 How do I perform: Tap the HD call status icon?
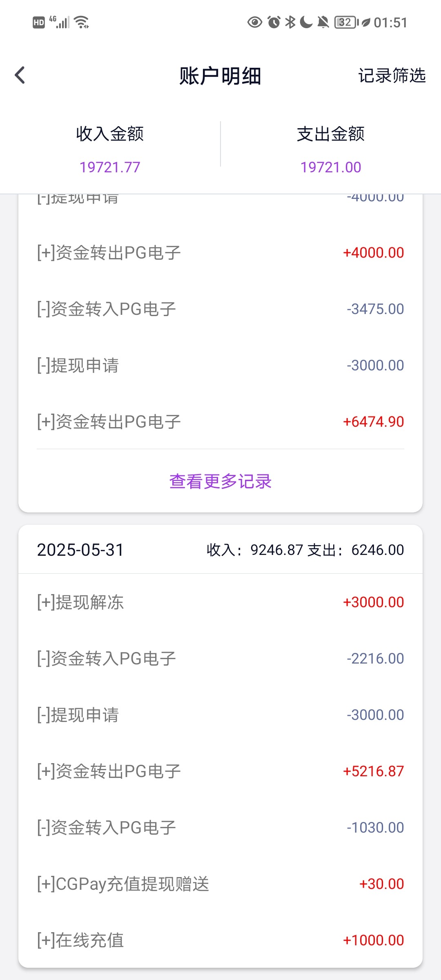[x=38, y=22]
